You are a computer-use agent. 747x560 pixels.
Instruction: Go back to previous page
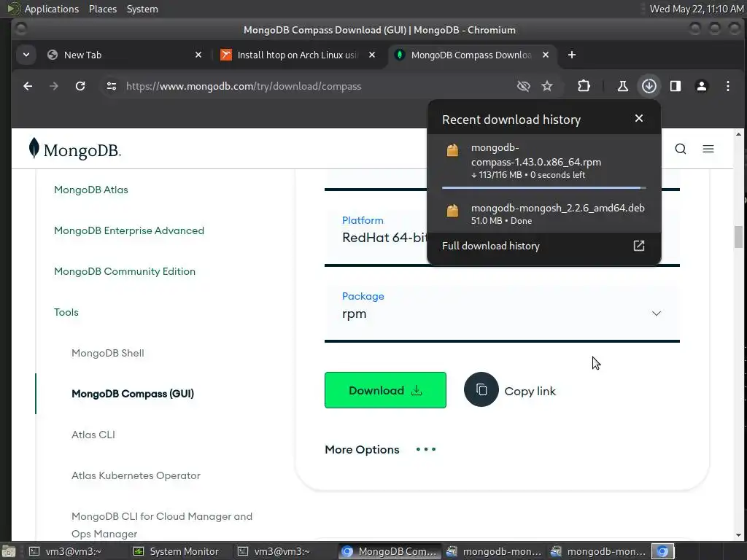click(x=28, y=86)
